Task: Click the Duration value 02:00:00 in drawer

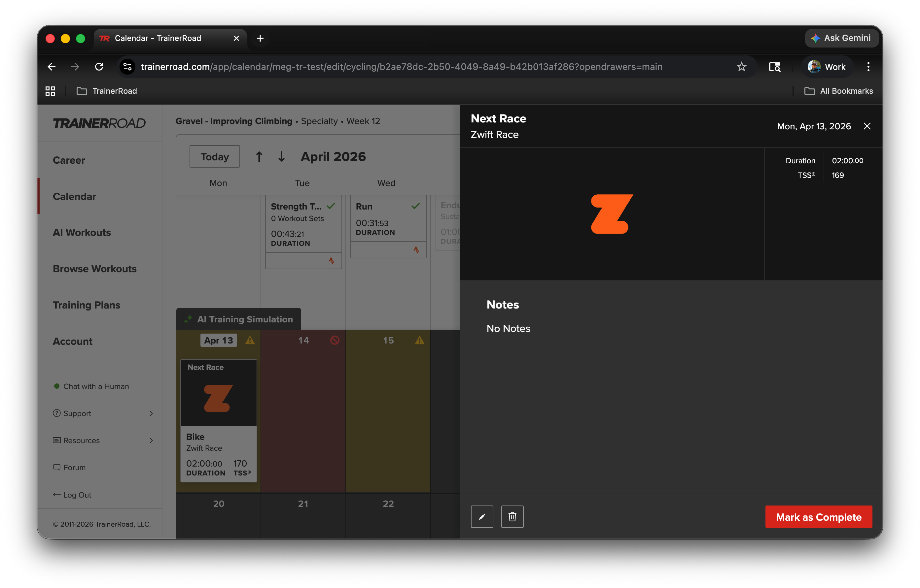Action: [x=847, y=161]
